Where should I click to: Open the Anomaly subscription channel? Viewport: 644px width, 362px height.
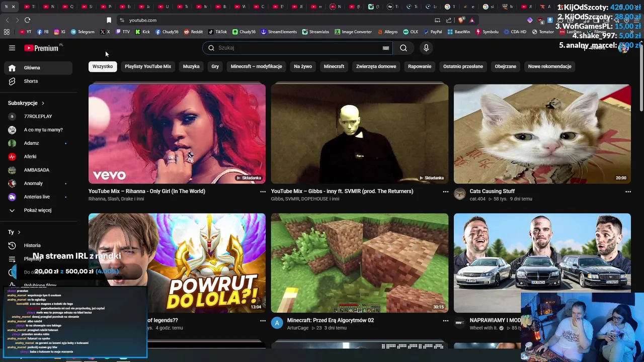38,184
